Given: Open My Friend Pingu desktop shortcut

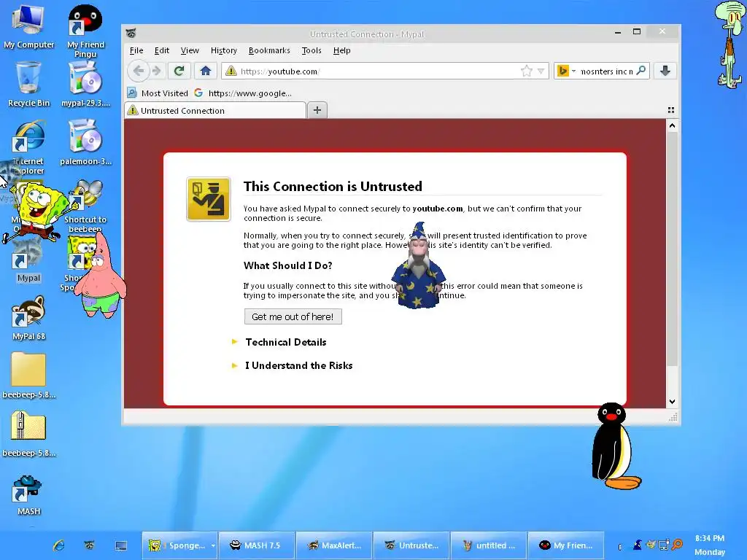Looking at the screenshot, I should [85, 29].
